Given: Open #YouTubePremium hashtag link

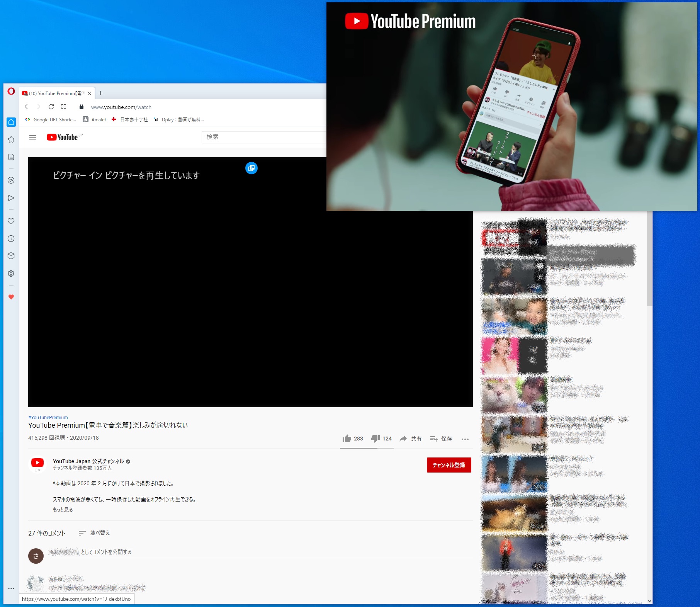Looking at the screenshot, I should pyautogui.click(x=48, y=417).
